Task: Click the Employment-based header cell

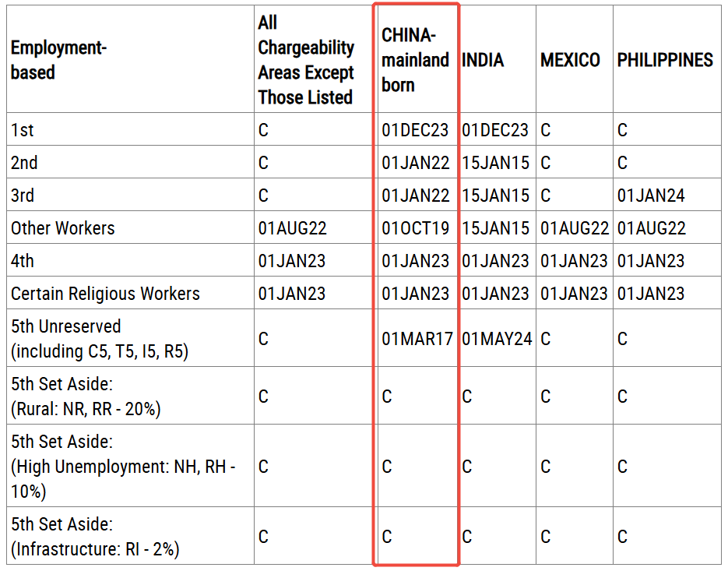Action: coord(59,60)
